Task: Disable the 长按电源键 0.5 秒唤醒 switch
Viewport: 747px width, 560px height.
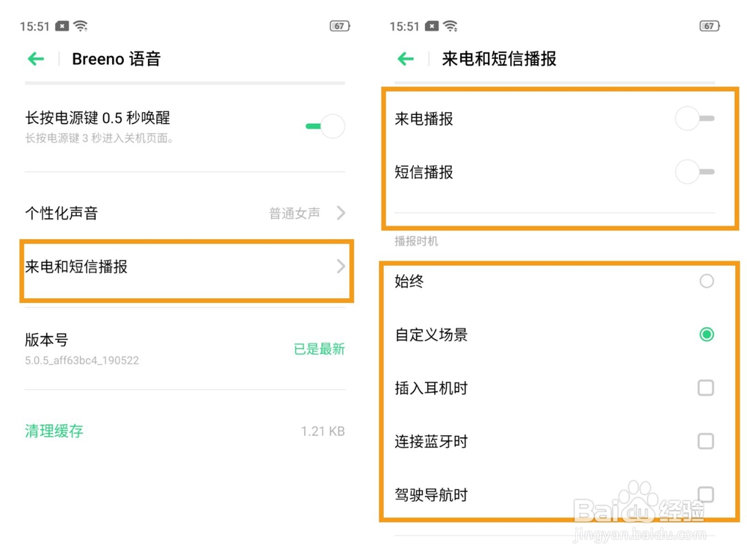Action: pos(326,126)
